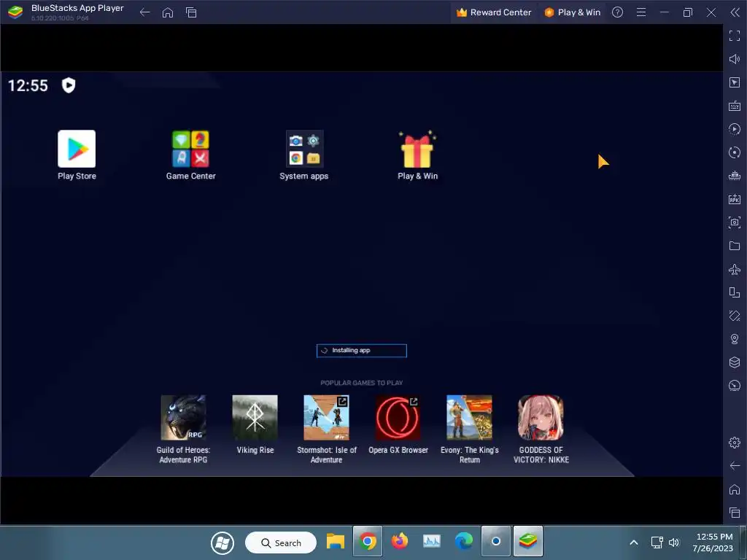Viewport: 747px width, 560px height.
Task: Open the BlueStacks help question mark
Action: coord(617,12)
